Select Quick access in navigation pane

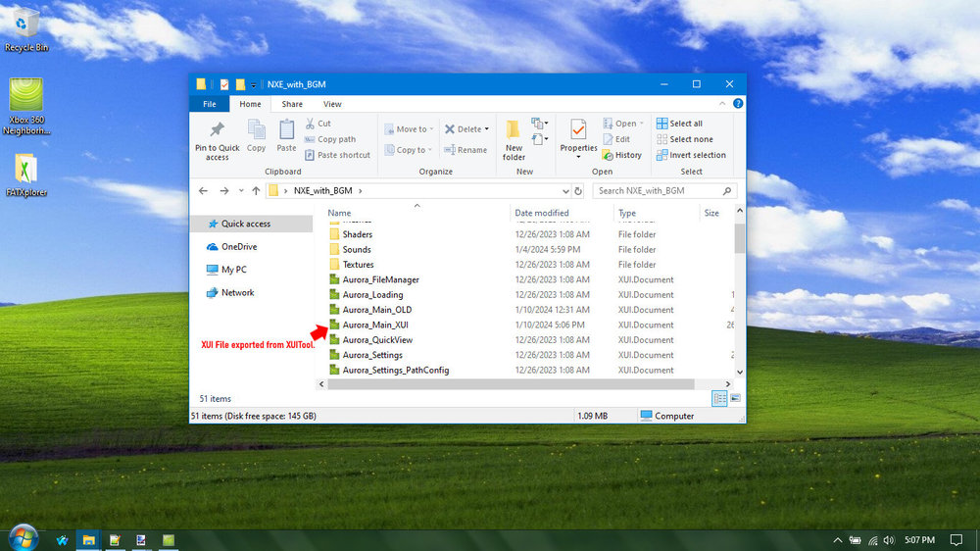pos(251,224)
